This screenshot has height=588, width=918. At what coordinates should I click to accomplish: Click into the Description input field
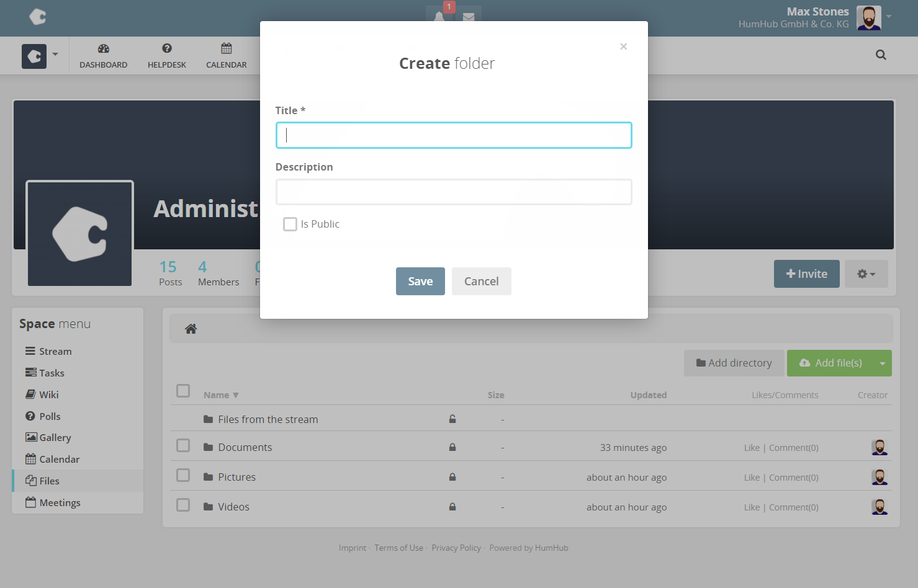tap(453, 192)
